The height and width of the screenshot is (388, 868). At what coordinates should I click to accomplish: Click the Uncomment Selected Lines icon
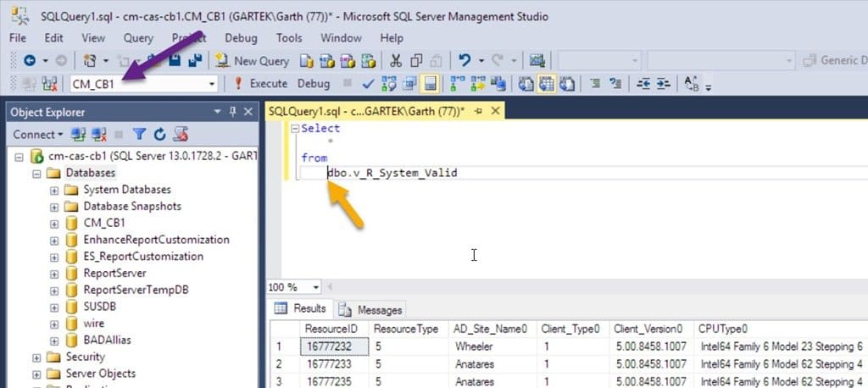[615, 84]
